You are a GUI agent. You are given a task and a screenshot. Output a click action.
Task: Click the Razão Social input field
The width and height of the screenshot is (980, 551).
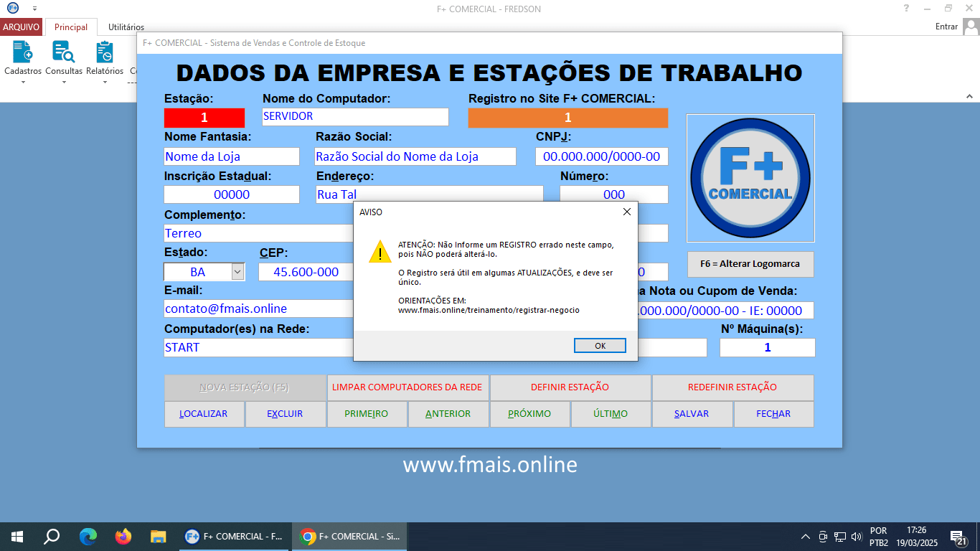tap(415, 156)
